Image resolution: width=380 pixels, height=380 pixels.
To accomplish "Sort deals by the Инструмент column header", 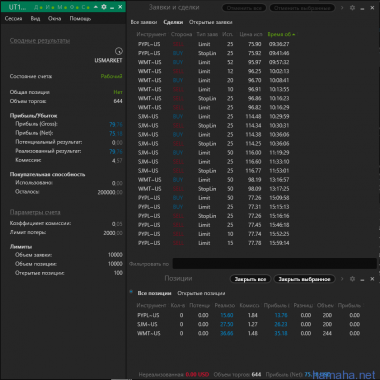I will coord(151,34).
